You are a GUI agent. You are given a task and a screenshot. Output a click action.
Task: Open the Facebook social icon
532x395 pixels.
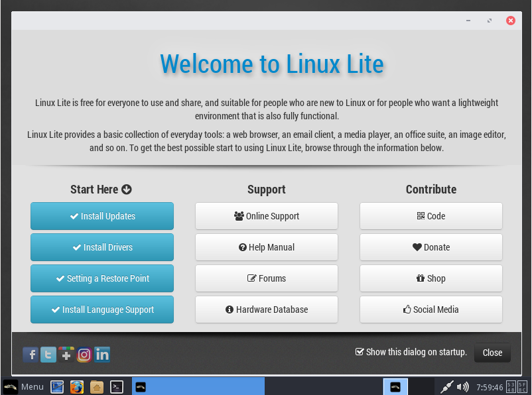point(31,355)
